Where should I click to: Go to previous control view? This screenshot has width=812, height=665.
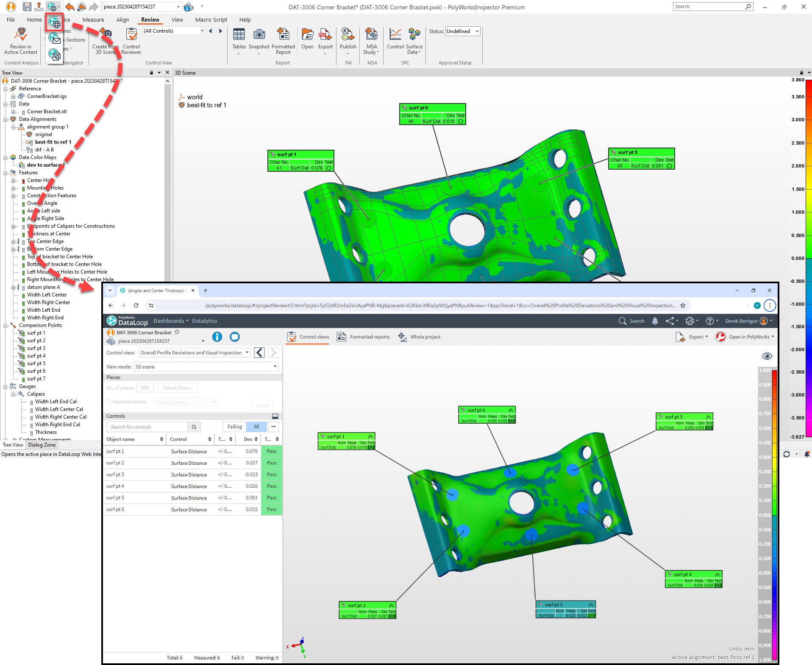click(x=260, y=353)
